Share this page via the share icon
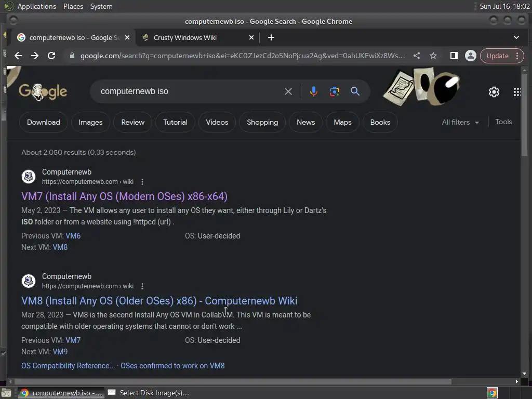532x399 pixels. [x=417, y=56]
